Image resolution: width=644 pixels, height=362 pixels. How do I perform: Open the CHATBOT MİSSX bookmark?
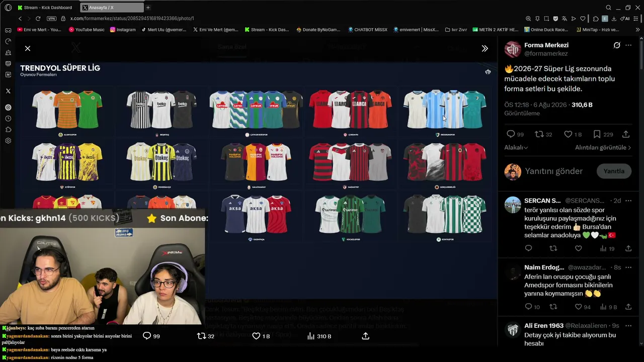367,30
